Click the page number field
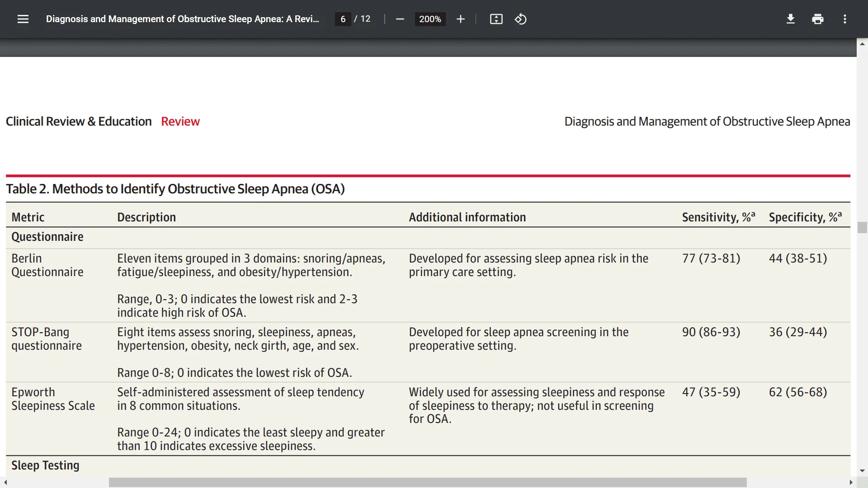The image size is (868, 488). 343,19
